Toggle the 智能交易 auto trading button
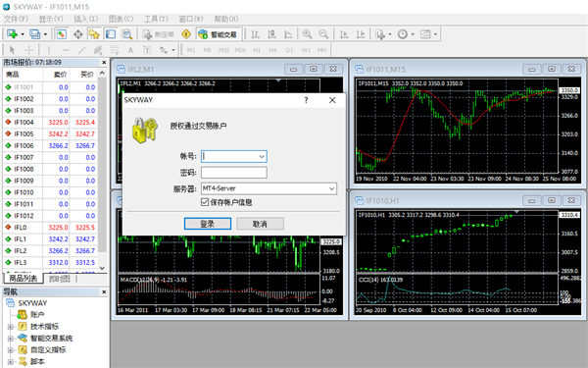Viewport: 588px width, 368px height. click(x=219, y=34)
